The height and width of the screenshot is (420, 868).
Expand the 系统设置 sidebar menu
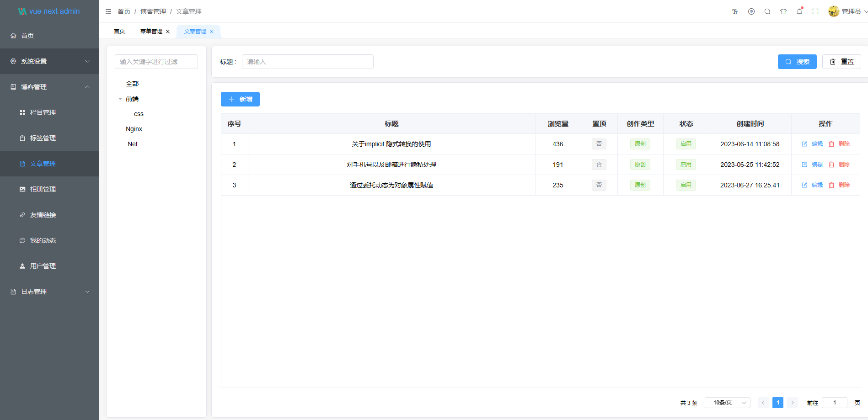(x=49, y=61)
